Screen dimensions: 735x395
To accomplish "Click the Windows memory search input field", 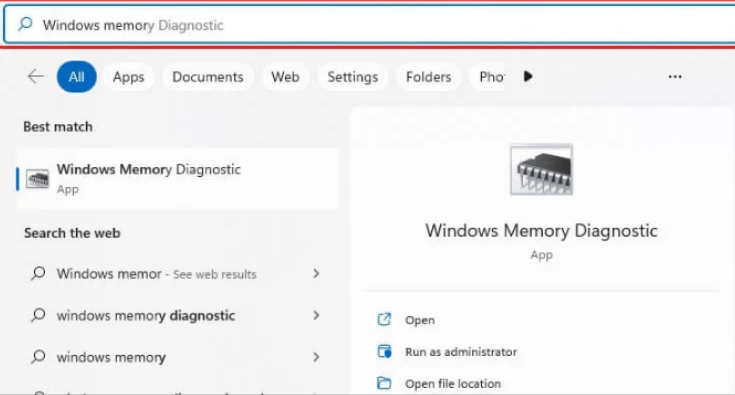I will tap(369, 25).
